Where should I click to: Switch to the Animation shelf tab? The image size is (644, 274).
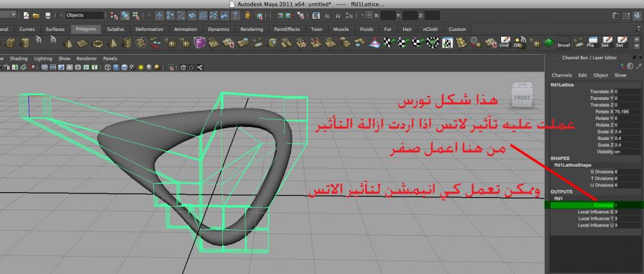click(185, 29)
